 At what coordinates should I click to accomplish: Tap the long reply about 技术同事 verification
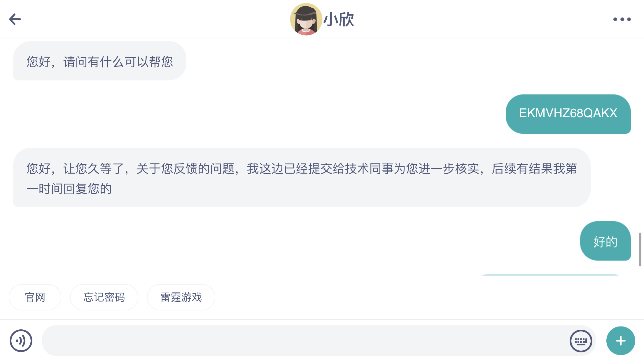302,178
